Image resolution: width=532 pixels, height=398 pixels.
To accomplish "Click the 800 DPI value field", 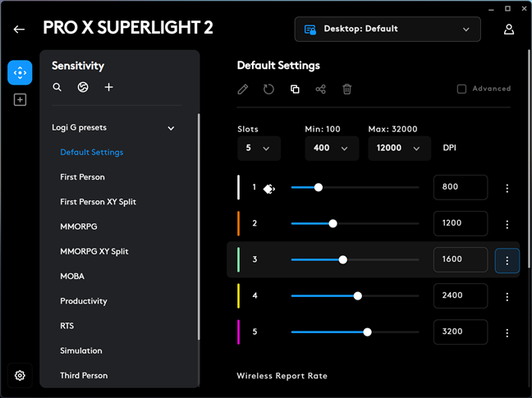I will [461, 187].
